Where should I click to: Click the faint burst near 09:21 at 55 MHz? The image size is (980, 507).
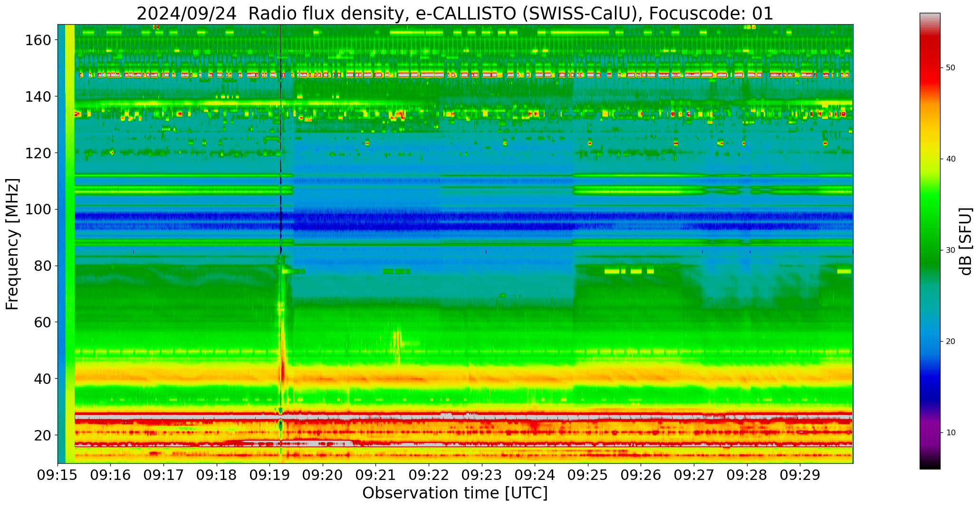pos(396,344)
